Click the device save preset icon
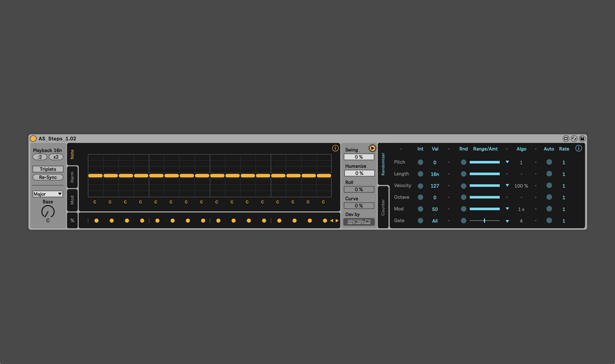Viewport: 615px width, 364px height. [x=582, y=138]
